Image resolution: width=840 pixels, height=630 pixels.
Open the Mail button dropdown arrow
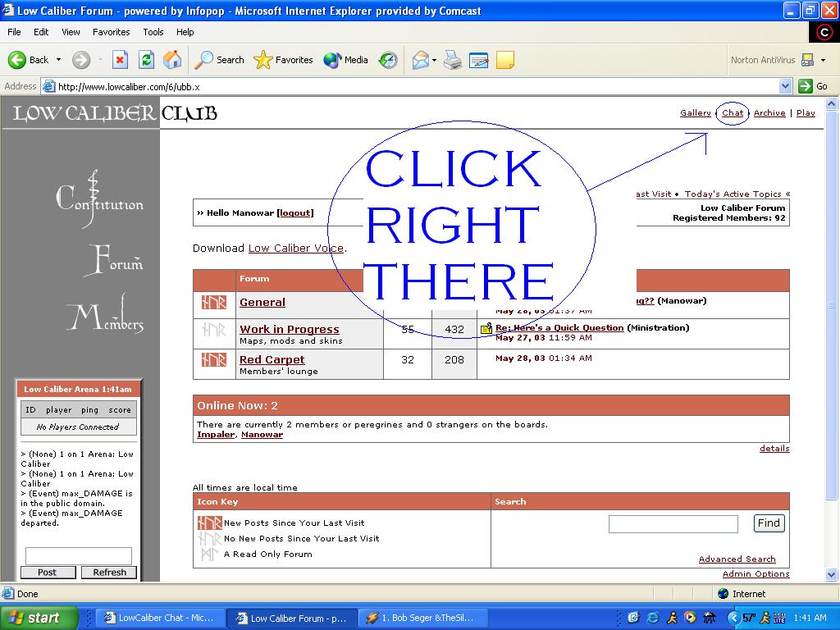(x=434, y=60)
